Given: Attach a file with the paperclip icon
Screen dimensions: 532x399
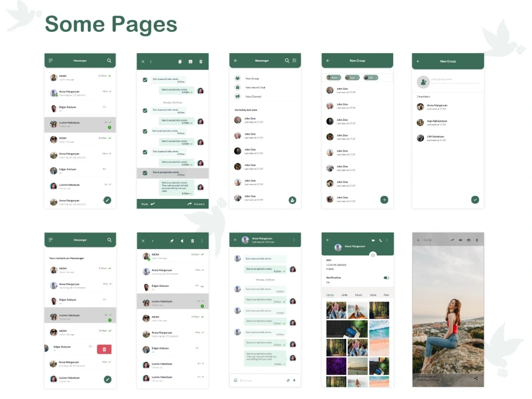Looking at the screenshot, I should pyautogui.click(x=288, y=380).
